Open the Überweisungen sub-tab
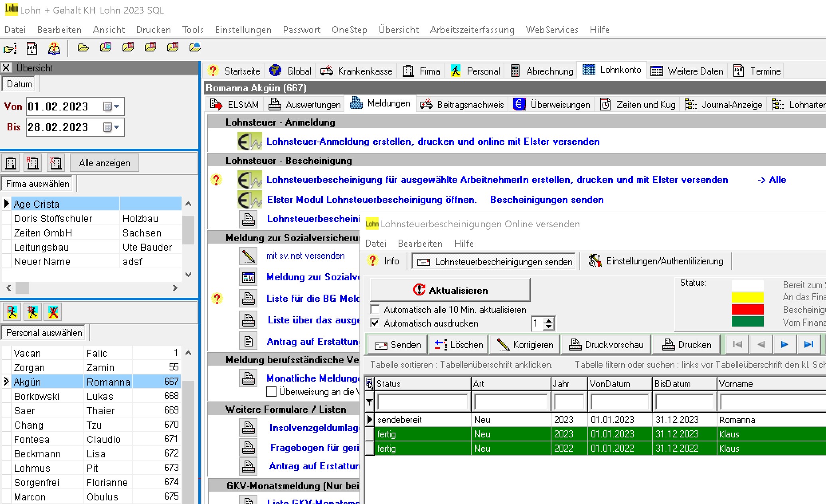The width and height of the screenshot is (826, 504). 552,104
